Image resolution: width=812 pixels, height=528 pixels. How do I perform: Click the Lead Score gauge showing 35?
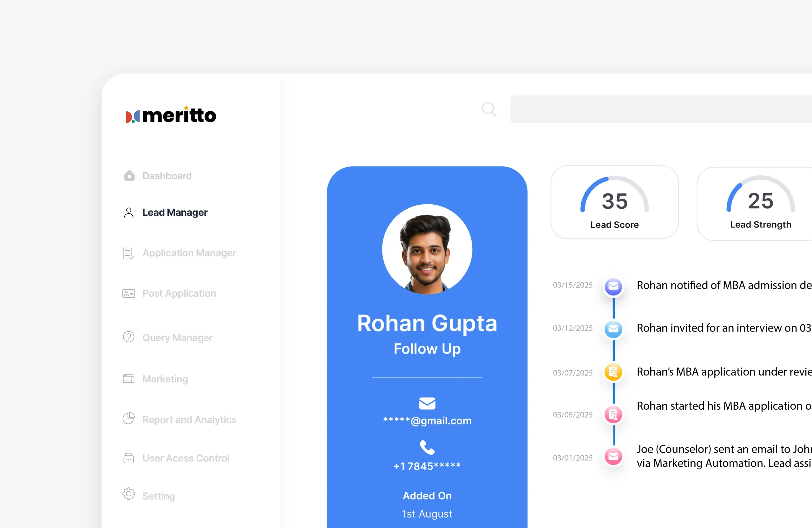point(614,201)
